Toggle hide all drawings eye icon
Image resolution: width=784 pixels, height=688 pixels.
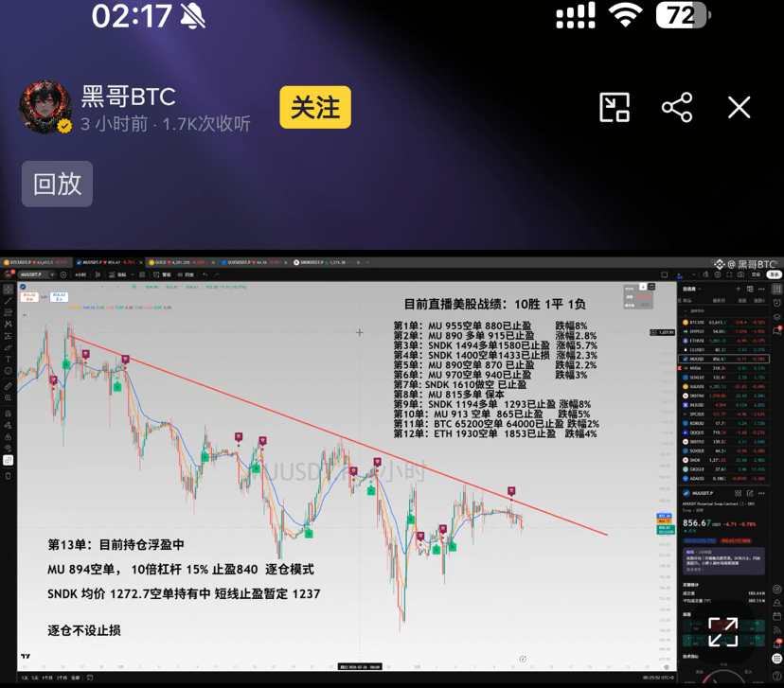(8, 448)
